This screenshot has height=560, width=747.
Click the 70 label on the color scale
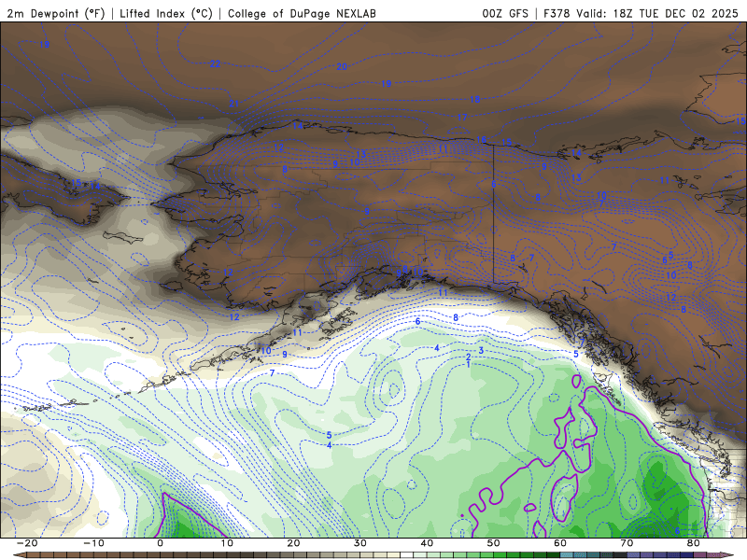627,543
